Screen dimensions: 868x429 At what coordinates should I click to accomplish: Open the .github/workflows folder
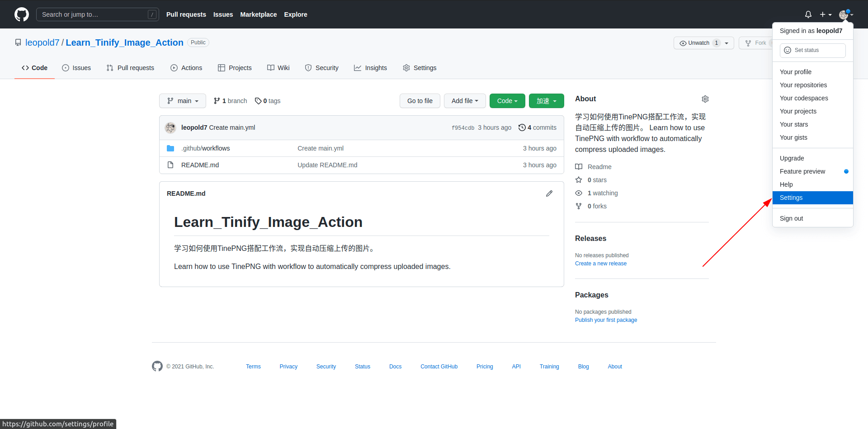pyautogui.click(x=205, y=148)
